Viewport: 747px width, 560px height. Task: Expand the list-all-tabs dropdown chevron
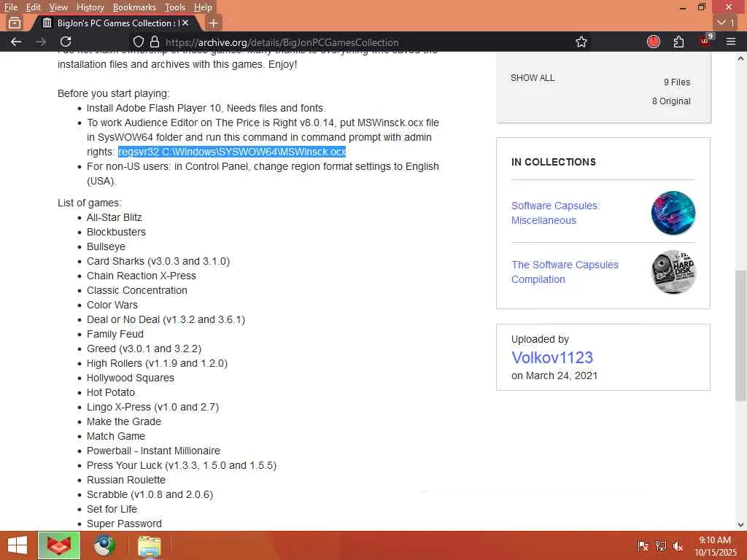coord(726,23)
